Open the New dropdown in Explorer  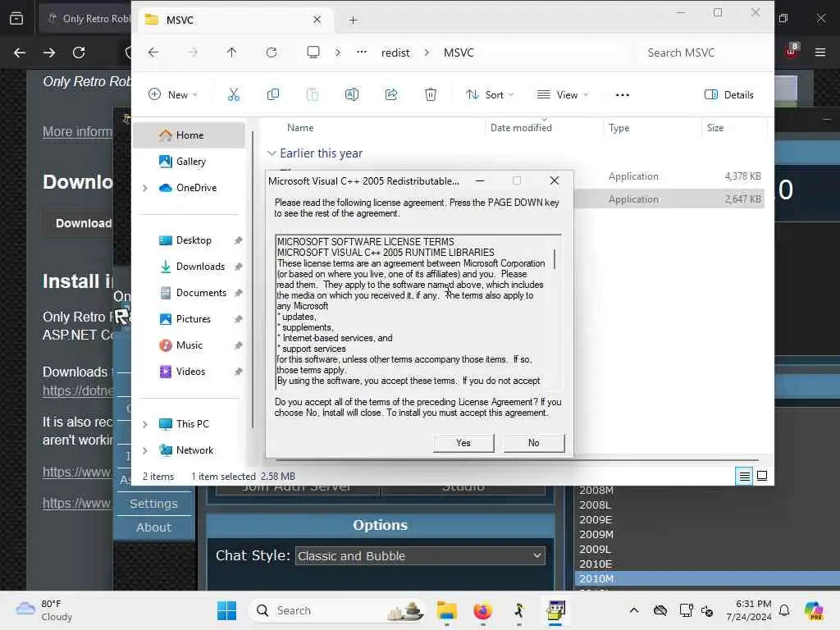[x=172, y=95]
